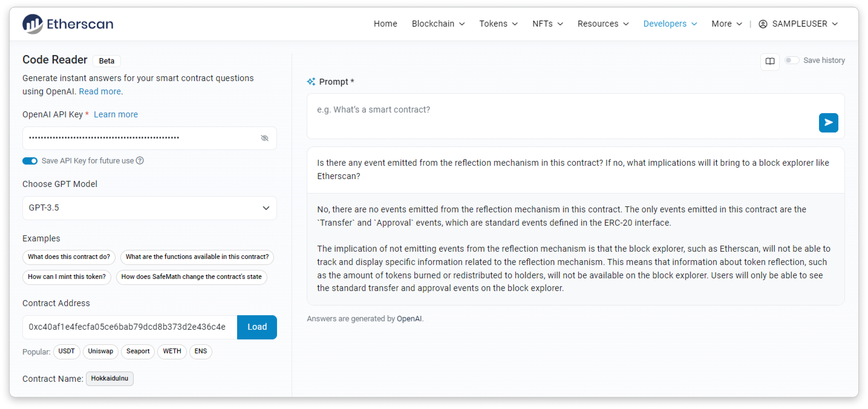Expand the Blockchain menu
The image size is (868, 409).
point(438,24)
